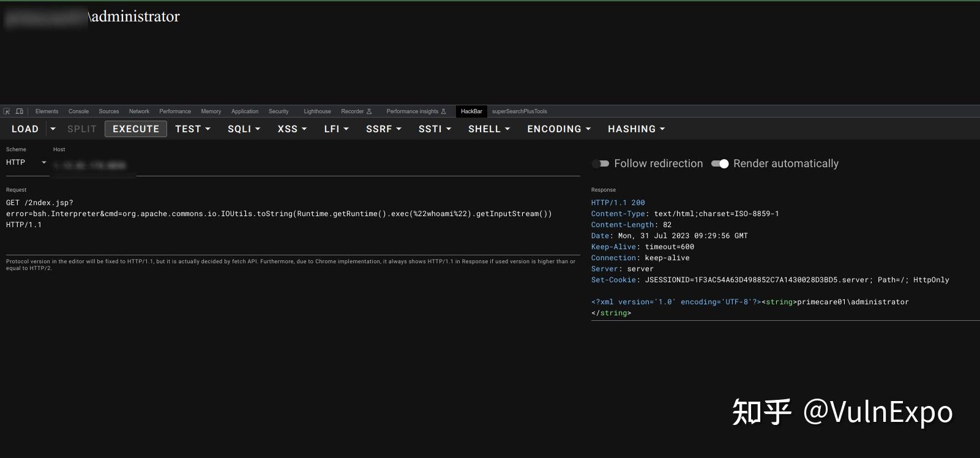This screenshot has width=980, height=458.
Task: Click the Date response header line
Action: [669, 236]
